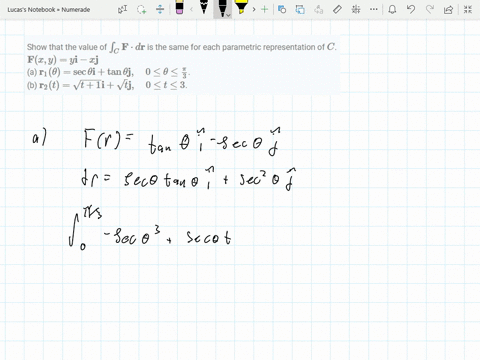
Task: Select the active black pen
Action: [x=222, y=8]
